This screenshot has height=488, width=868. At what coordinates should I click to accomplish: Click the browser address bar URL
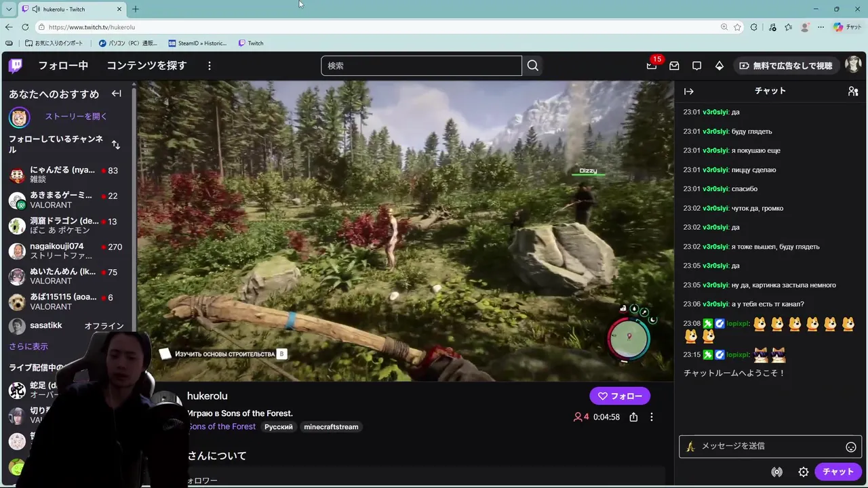pyautogui.click(x=92, y=27)
